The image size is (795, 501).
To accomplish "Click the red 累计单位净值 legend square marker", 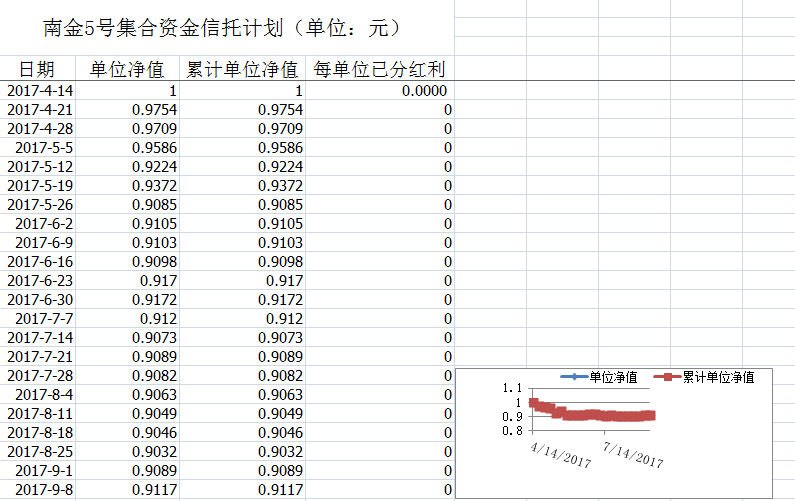I will click(666, 377).
